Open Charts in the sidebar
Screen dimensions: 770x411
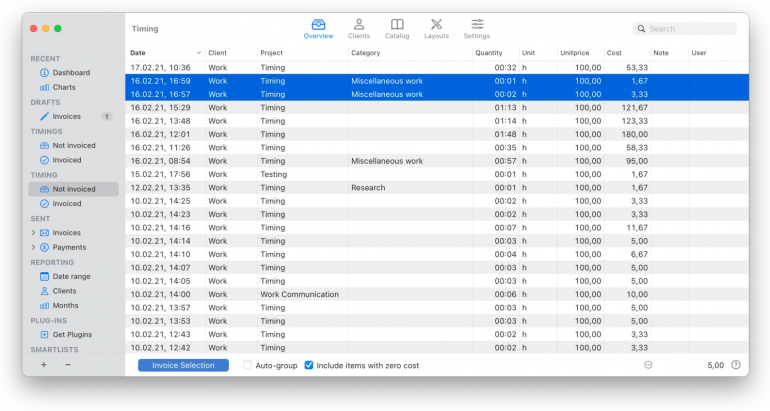pos(64,87)
